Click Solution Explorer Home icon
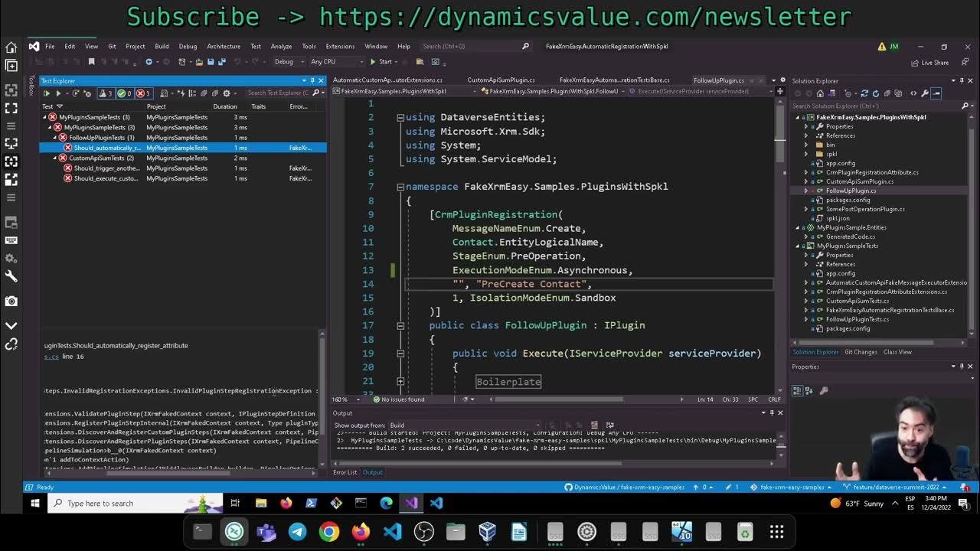The width and height of the screenshot is (980, 551). coord(820,93)
